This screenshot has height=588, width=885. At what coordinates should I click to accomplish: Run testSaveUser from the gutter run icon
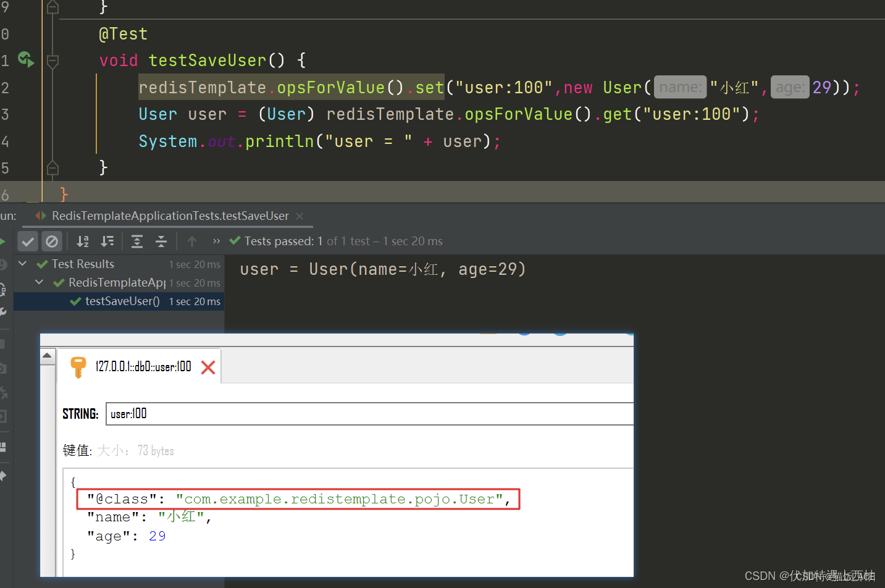[25, 59]
